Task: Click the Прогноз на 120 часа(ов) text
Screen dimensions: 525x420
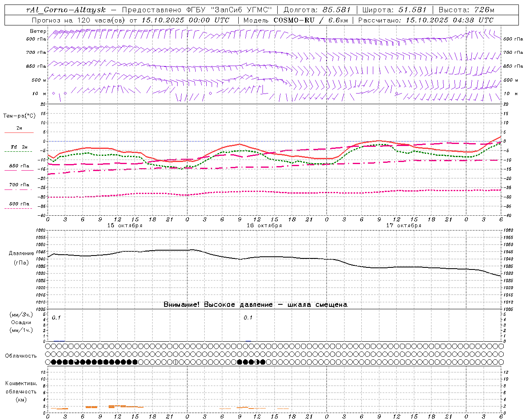Action: 79,20
